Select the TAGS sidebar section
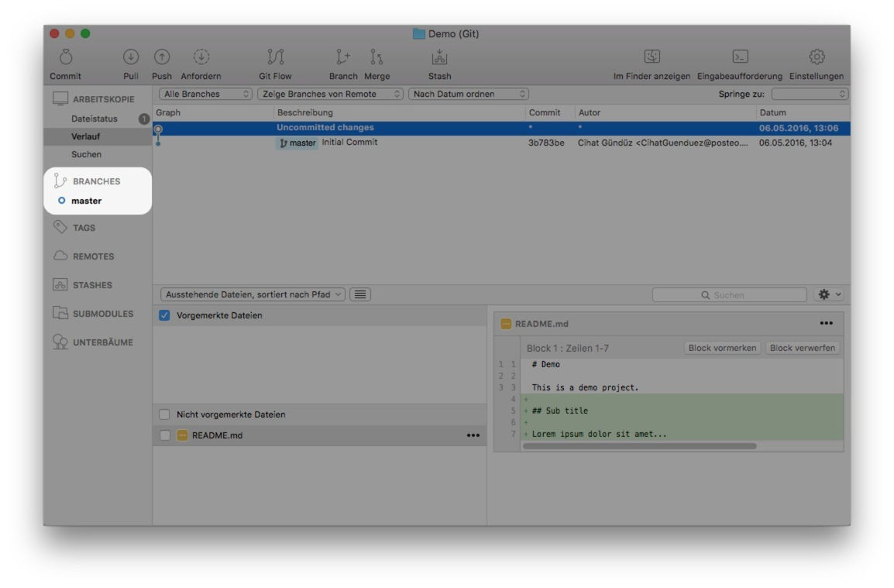The image size is (894, 588). (74, 228)
